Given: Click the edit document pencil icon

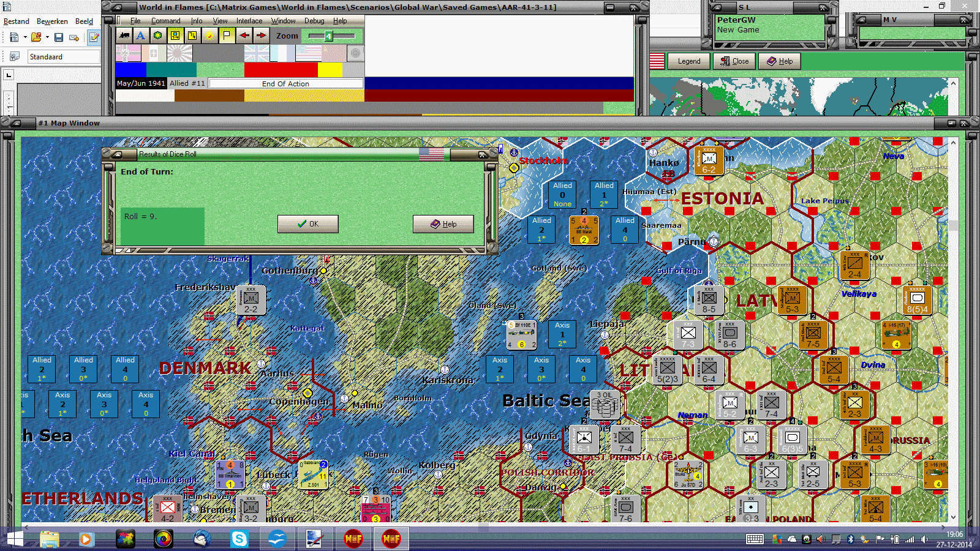Looking at the screenshot, I should tap(94, 37).
